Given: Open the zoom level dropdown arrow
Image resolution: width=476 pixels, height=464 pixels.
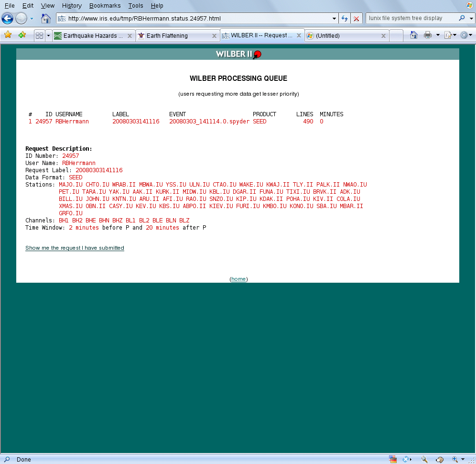Looking at the screenshot, I should pos(463,459).
